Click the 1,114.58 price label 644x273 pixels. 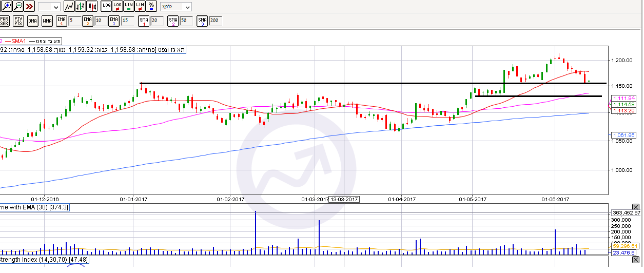coord(625,104)
